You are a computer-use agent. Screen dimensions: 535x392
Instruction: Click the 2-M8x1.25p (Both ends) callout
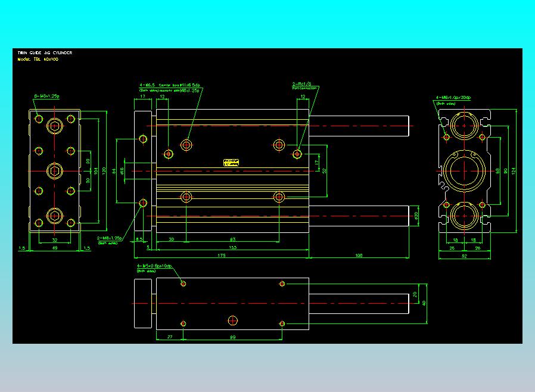point(110,238)
